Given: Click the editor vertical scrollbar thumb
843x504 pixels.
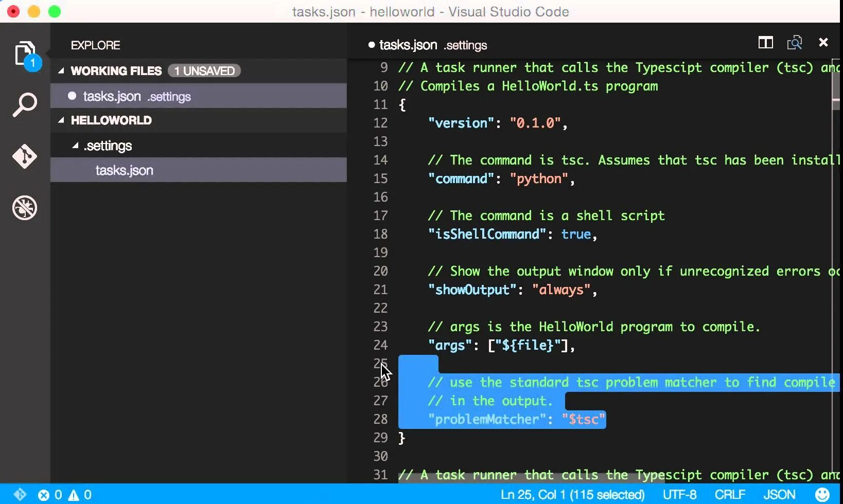Looking at the screenshot, I should (836, 85).
